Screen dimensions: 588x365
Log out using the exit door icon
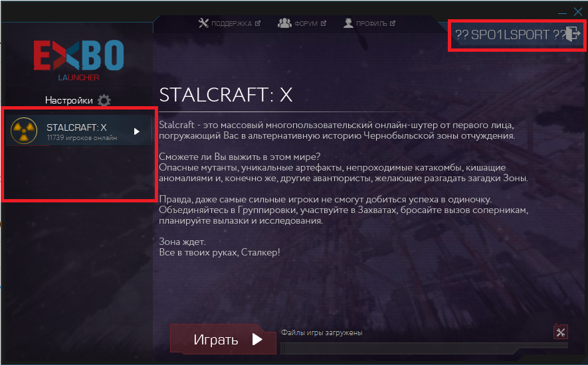pos(573,34)
